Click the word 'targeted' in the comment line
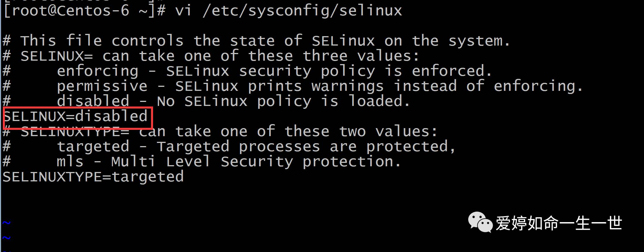This screenshot has height=252, width=644. (93, 147)
